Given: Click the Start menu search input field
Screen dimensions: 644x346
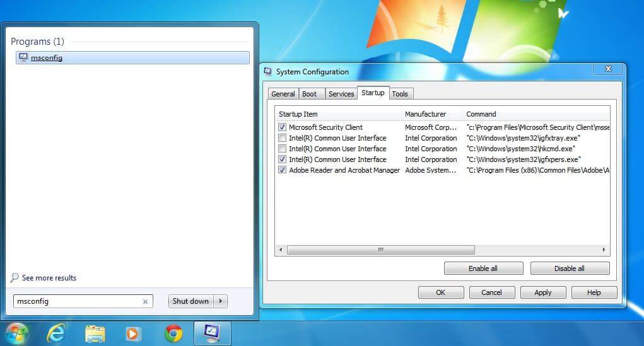Looking at the screenshot, I should click(83, 301).
